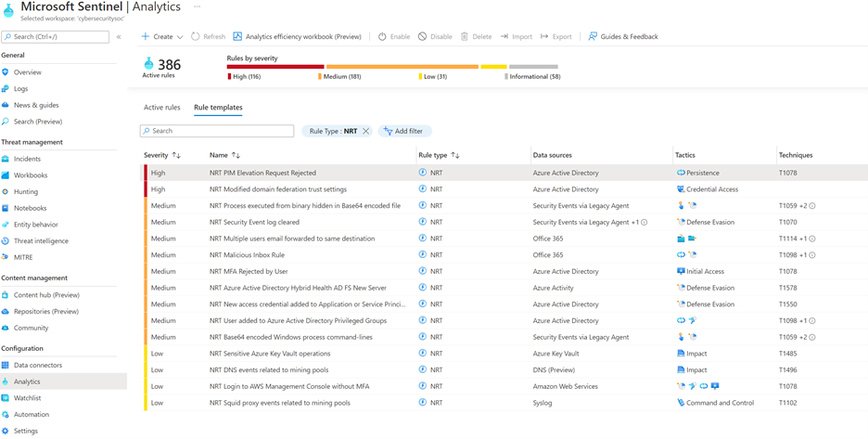868x439 pixels.
Task: Open the Overview page in sidebar
Action: pyautogui.click(x=27, y=72)
